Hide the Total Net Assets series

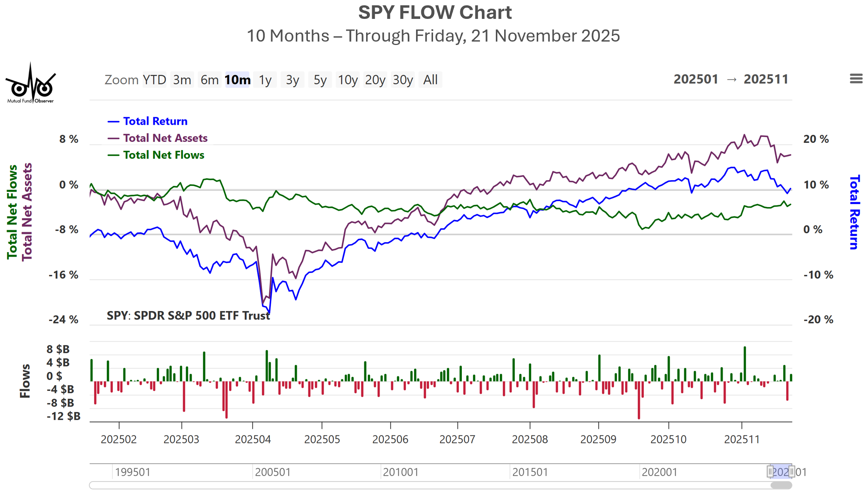(165, 138)
